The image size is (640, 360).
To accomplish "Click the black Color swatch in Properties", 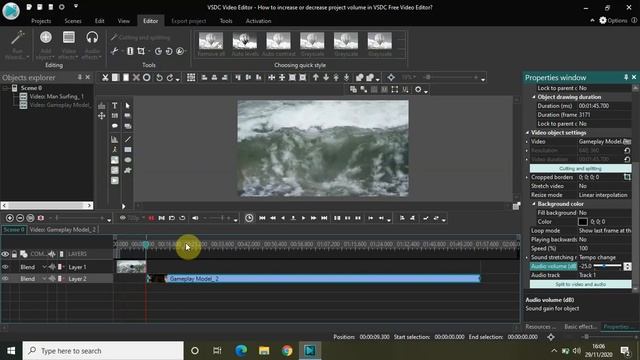I will [583, 222].
